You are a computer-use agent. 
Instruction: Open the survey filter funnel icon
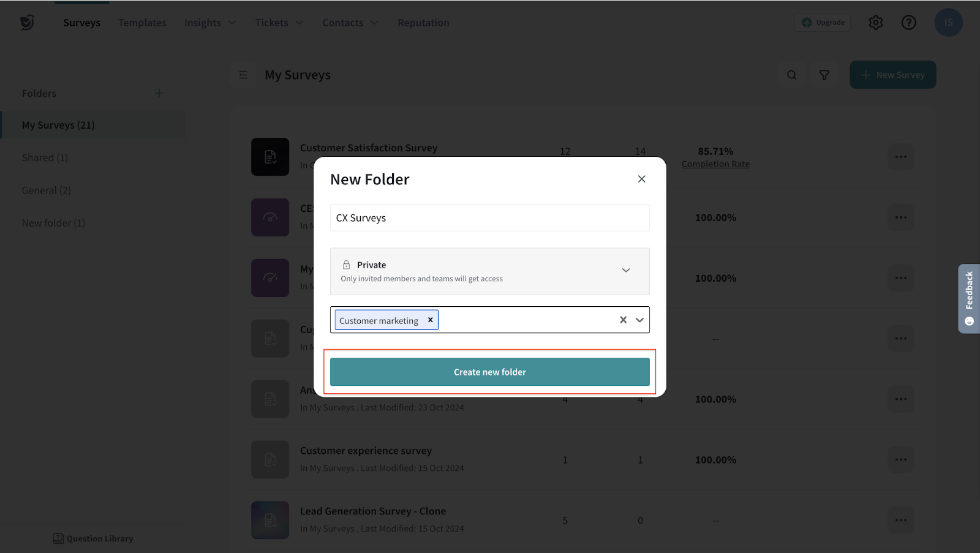(824, 75)
